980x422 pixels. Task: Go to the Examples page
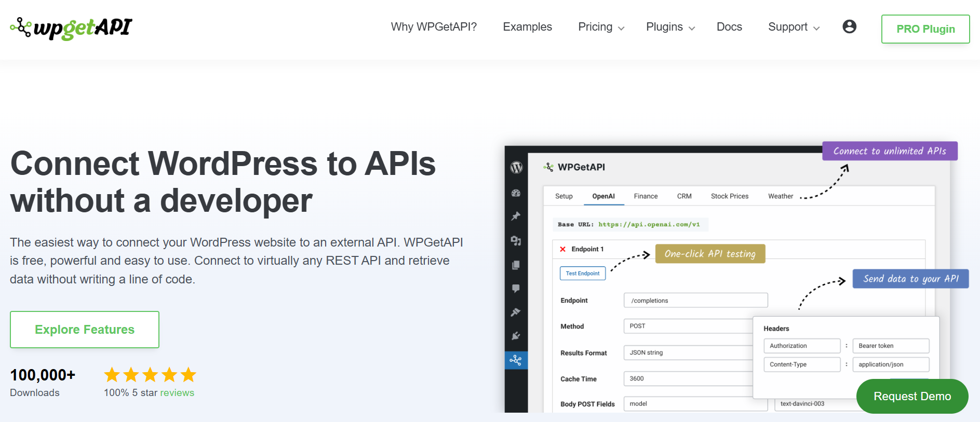pos(527,27)
